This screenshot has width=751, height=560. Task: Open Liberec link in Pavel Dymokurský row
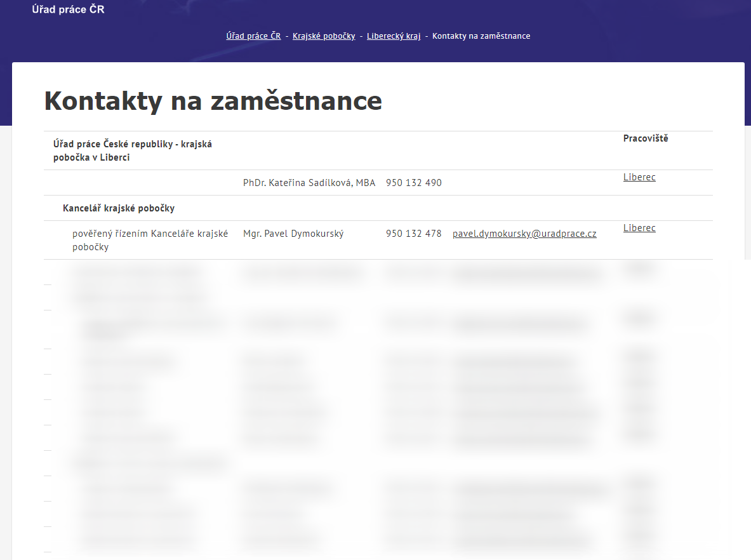click(639, 228)
